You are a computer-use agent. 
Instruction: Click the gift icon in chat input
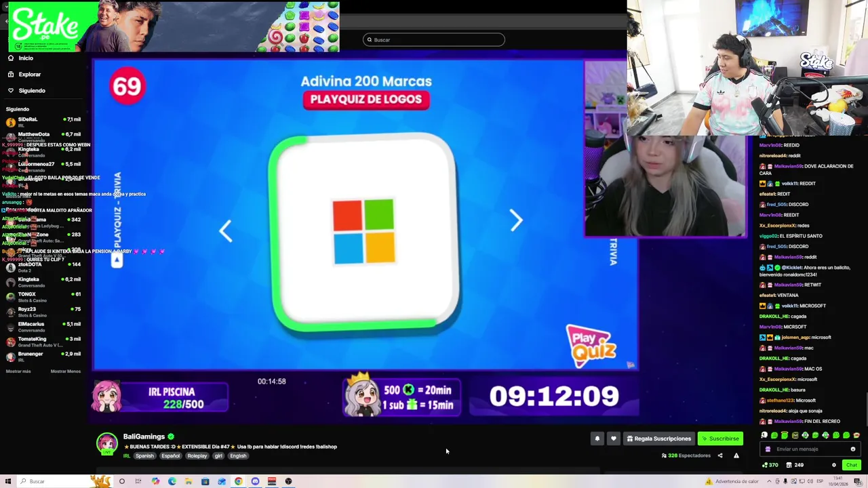coord(768,449)
